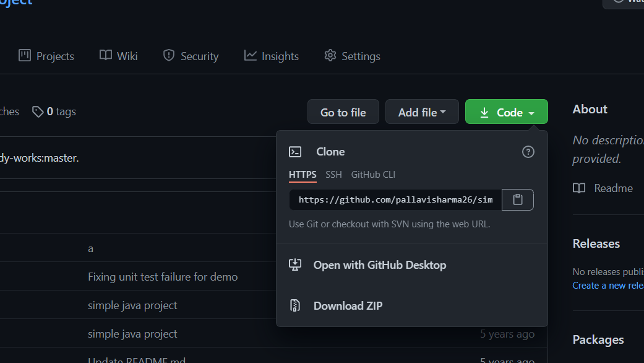Expand the Code dropdown button
This screenshot has height=363, width=644.
tap(506, 112)
